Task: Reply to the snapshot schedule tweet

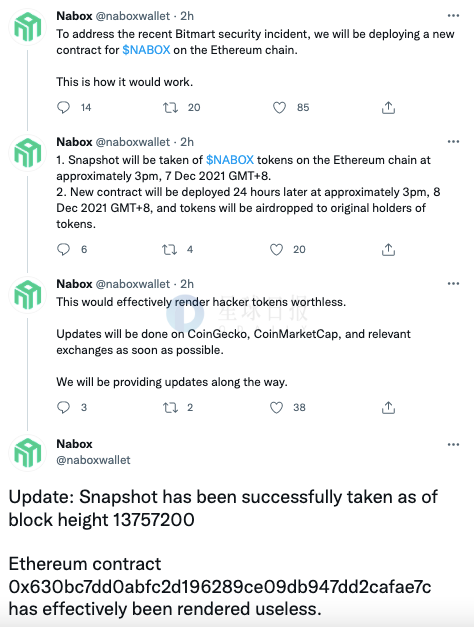Action: 64,250
